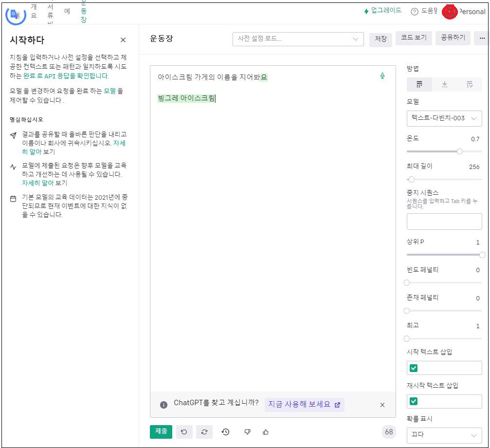
Task: Open the 사전 설정 로드 preset dropdown
Action: pyautogui.click(x=298, y=38)
